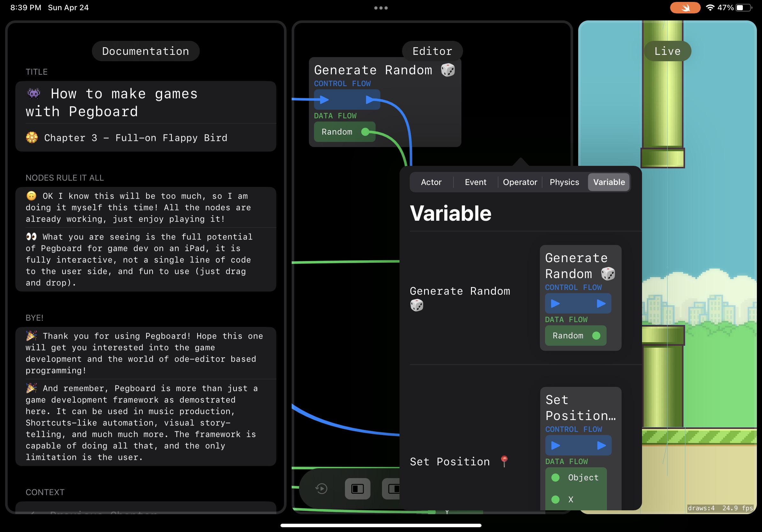
Task: Tap the X input port on Set Position
Action: point(555,499)
